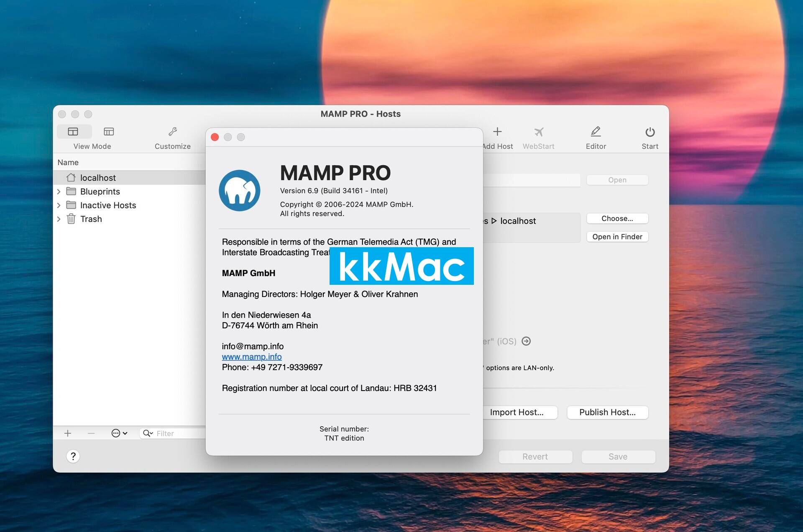
Task: Start servers with the power icon
Action: click(650, 132)
